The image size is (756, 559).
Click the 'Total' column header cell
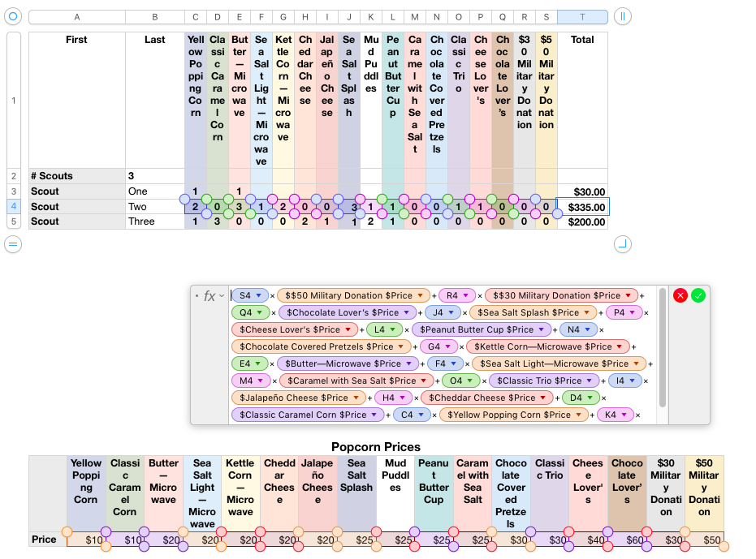tap(582, 101)
